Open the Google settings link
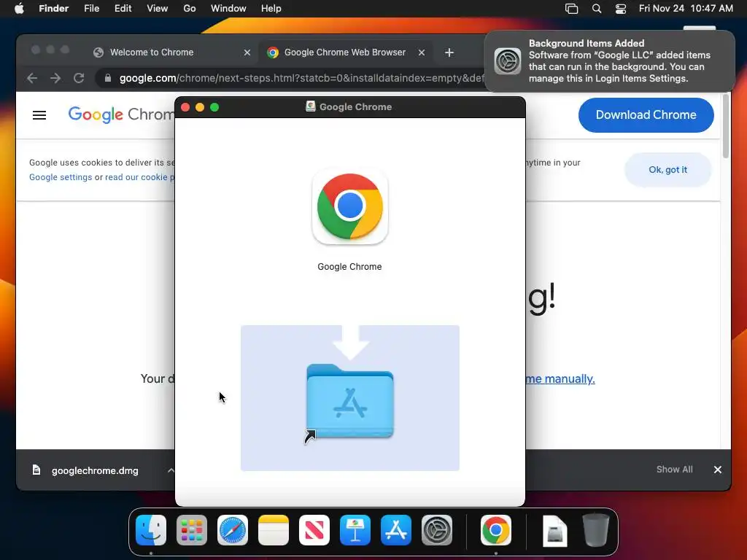 click(x=61, y=177)
